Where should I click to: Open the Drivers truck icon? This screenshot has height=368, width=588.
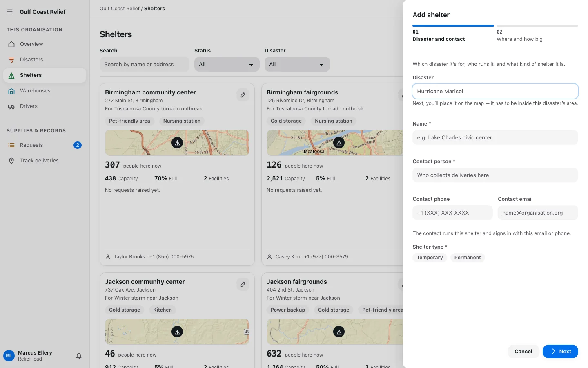11,106
